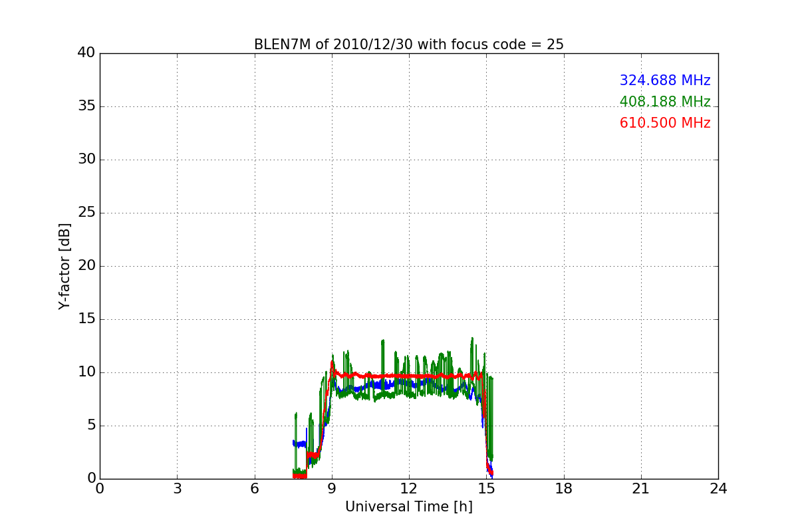Click the y-axis tick label 5
Screen dimensions: 798x532
point(91,426)
